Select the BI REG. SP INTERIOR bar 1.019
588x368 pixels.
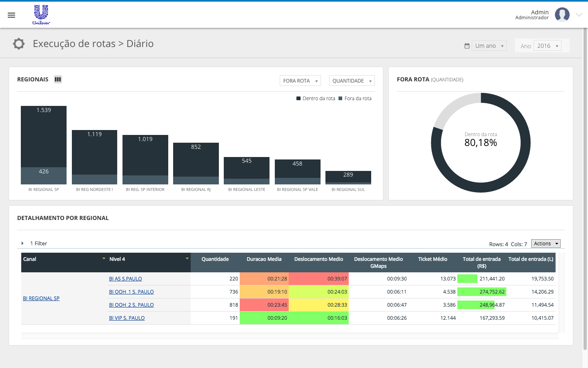[145, 155]
